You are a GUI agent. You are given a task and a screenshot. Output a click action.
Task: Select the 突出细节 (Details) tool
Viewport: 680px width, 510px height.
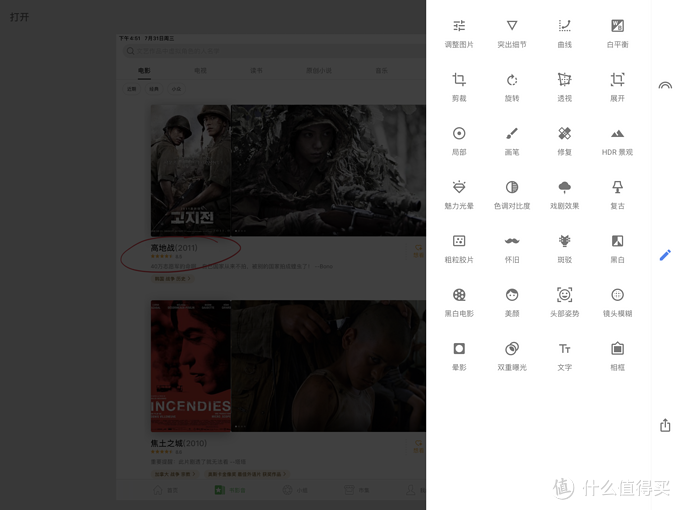point(512,33)
